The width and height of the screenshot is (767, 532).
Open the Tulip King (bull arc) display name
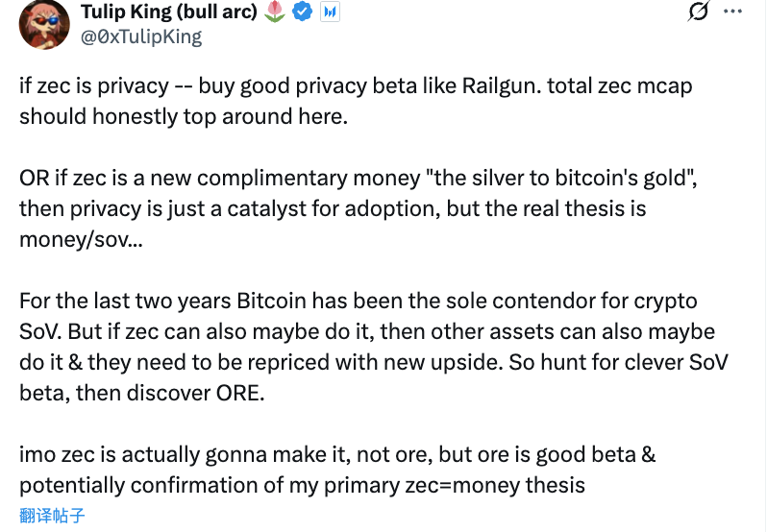click(x=168, y=12)
